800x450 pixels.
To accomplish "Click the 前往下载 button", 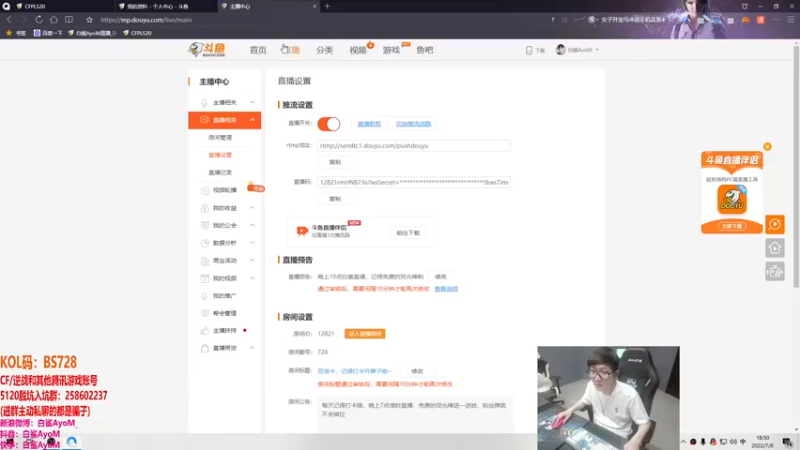I will (x=408, y=233).
